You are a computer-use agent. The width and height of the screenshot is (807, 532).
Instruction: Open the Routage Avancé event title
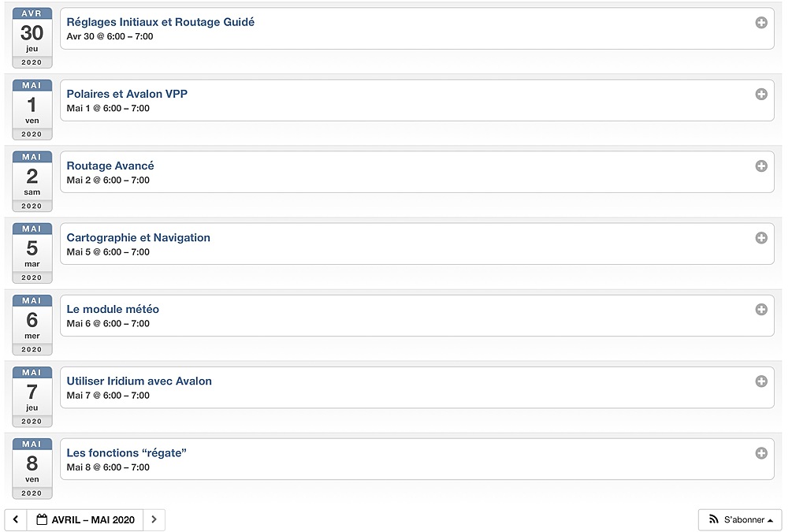[110, 166]
